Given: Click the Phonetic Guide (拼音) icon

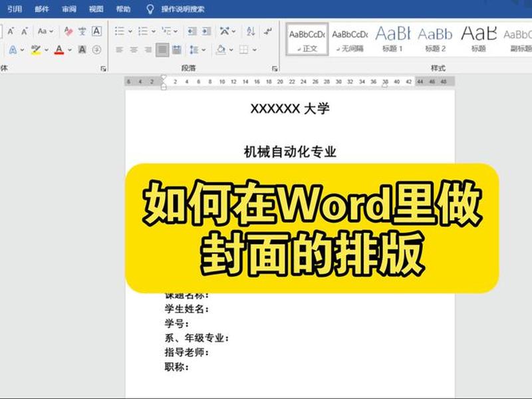Looking at the screenshot, I should 82,31.
